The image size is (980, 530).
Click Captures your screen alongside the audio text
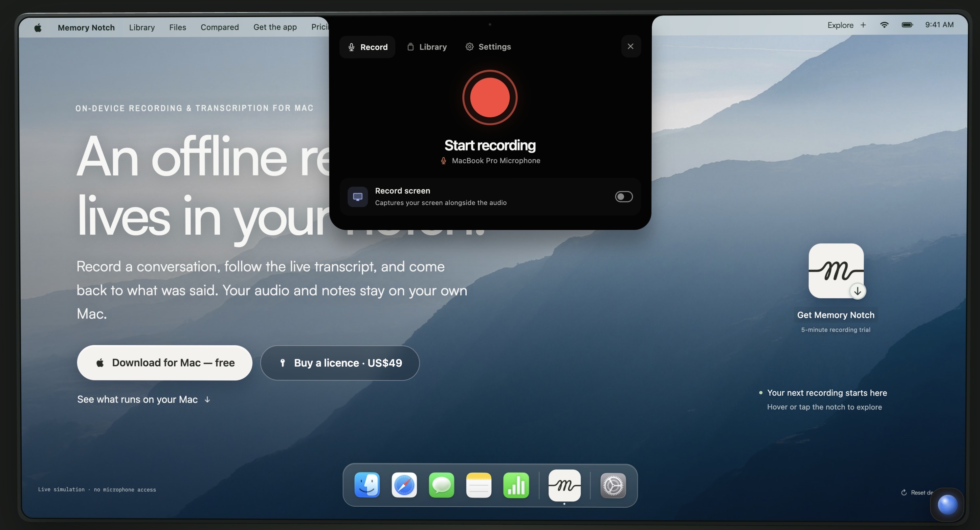(440, 202)
